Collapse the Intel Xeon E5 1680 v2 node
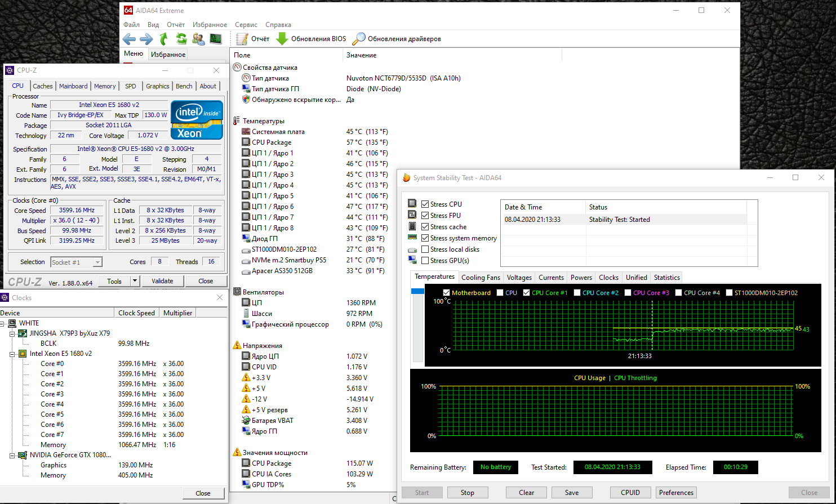Viewport: 836px width, 504px height. click(x=12, y=354)
